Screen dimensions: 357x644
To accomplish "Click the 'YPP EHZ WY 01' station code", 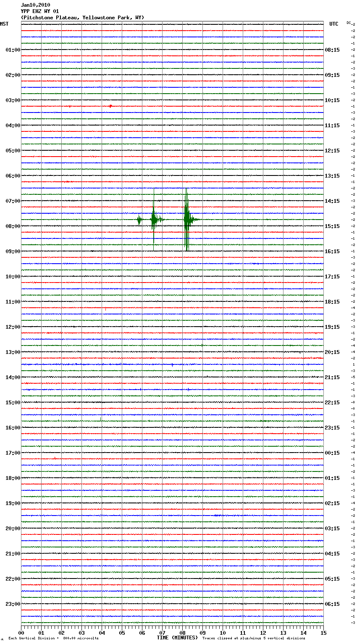I will click(x=40, y=11).
